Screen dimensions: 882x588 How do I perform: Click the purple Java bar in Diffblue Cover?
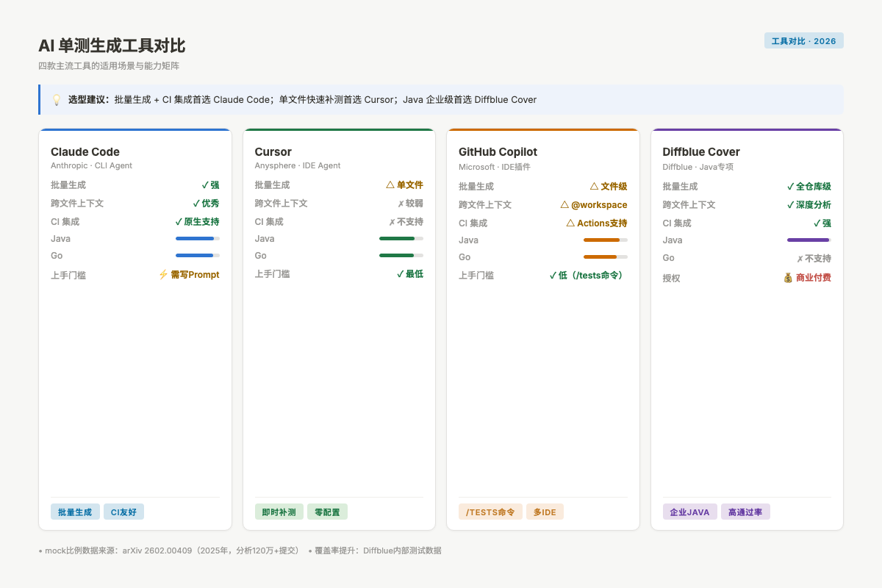coord(809,240)
